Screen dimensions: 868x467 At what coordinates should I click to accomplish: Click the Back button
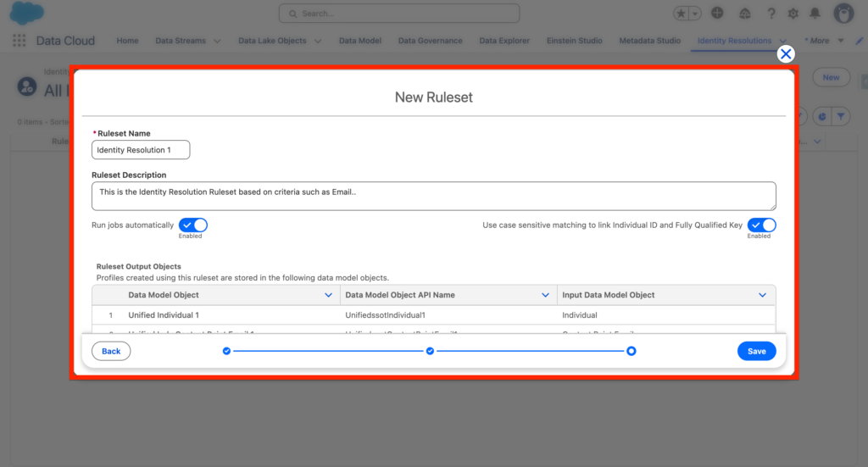coord(111,351)
